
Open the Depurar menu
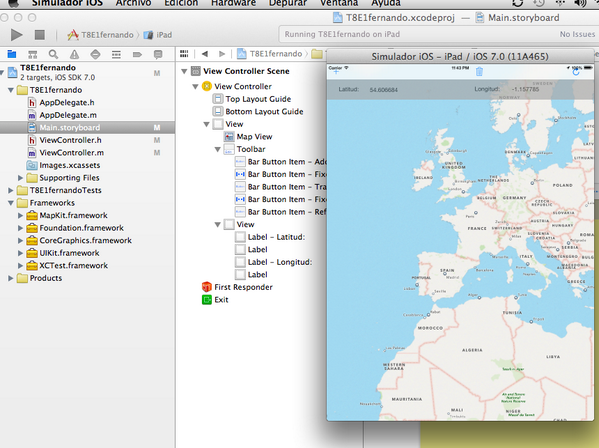[288, 3]
